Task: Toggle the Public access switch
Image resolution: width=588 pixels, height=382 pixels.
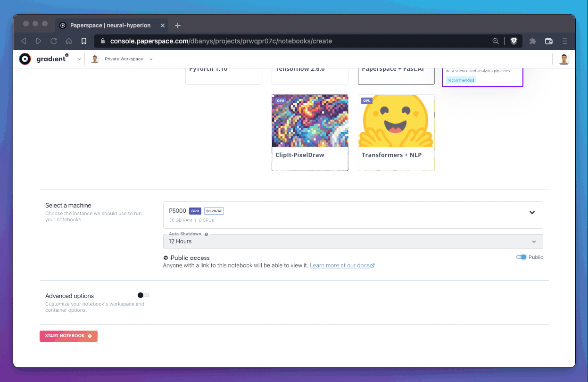Action: tap(521, 257)
